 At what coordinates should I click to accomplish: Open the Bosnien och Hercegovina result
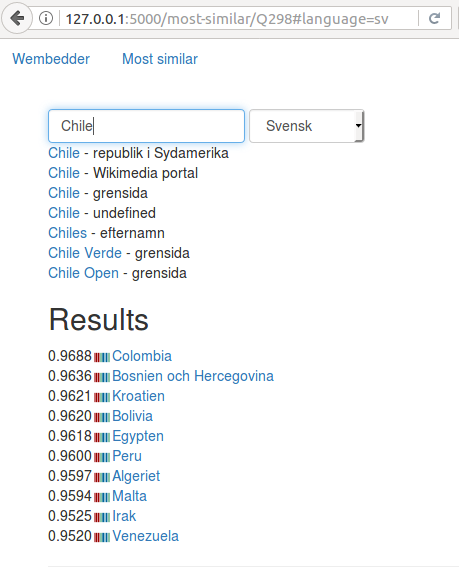pyautogui.click(x=193, y=376)
